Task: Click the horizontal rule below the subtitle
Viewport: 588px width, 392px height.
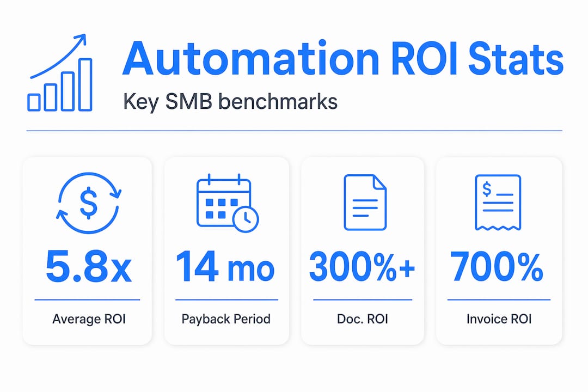Action: pyautogui.click(x=295, y=131)
